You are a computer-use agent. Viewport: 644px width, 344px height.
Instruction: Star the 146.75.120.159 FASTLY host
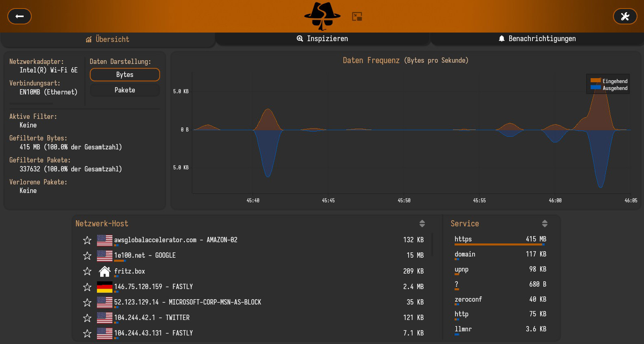click(x=87, y=287)
